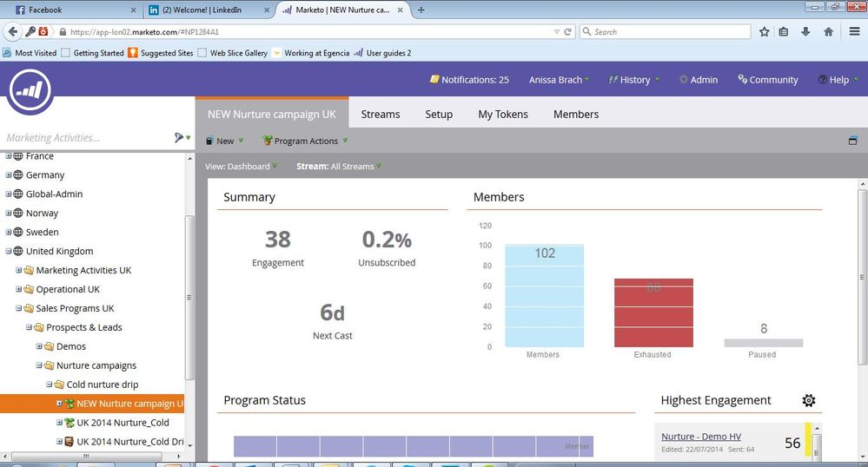Click the restore window icon in program toolbar
Viewport: 868px width, 467px height.
coord(853,141)
